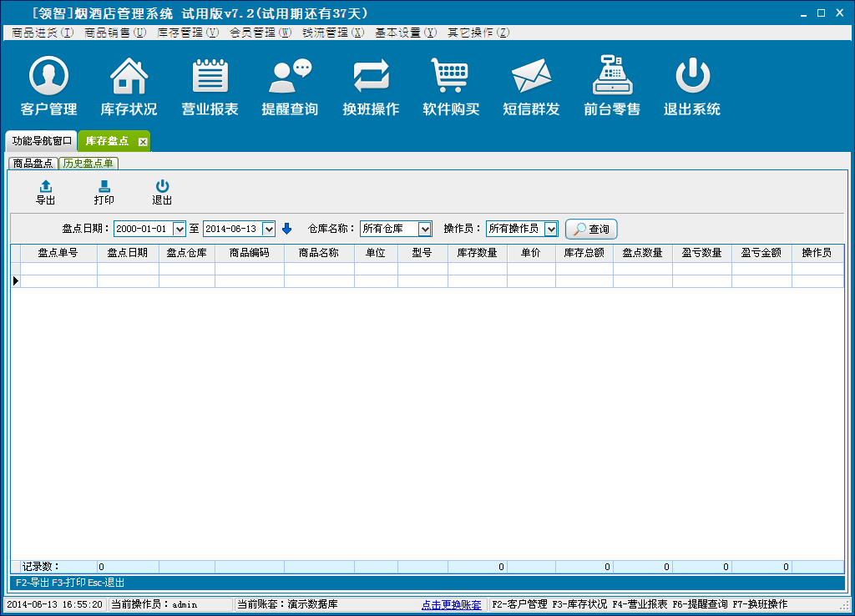855x616 pixels.
Task: Expand the start date 2000-01-01 dropdown
Action: [179, 229]
